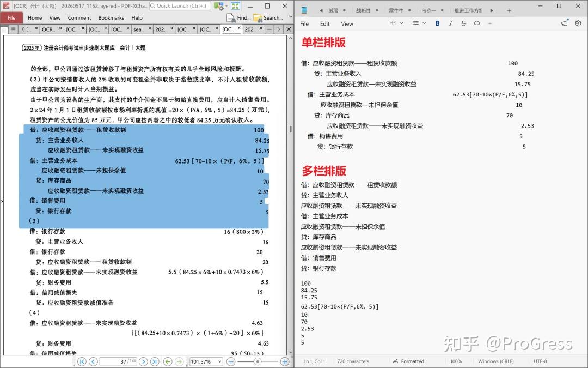This screenshot has width=588, height=368.
Task: Click UTF-8 encoding in status bar
Action: point(540,361)
